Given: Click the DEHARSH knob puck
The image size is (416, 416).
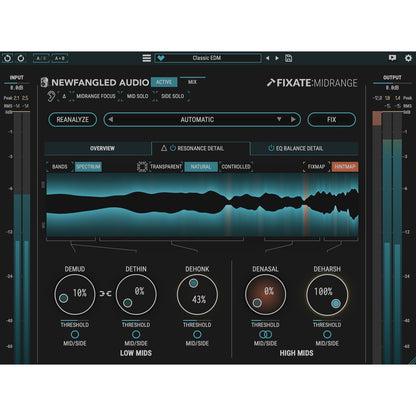Looking at the screenshot, I should click(336, 303).
